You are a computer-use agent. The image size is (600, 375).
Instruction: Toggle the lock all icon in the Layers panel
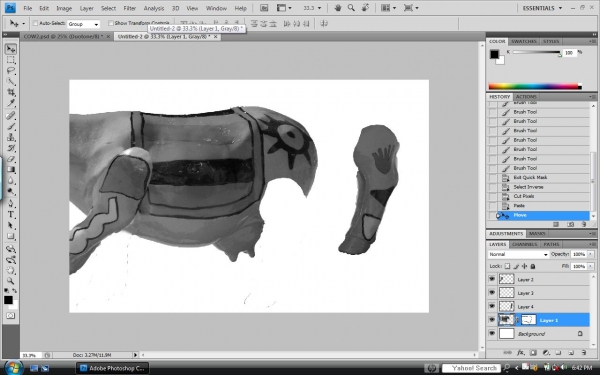[x=533, y=266]
